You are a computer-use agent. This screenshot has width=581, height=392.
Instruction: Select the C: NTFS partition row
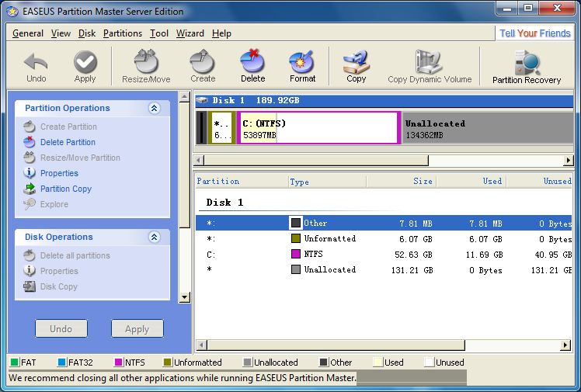click(x=384, y=255)
